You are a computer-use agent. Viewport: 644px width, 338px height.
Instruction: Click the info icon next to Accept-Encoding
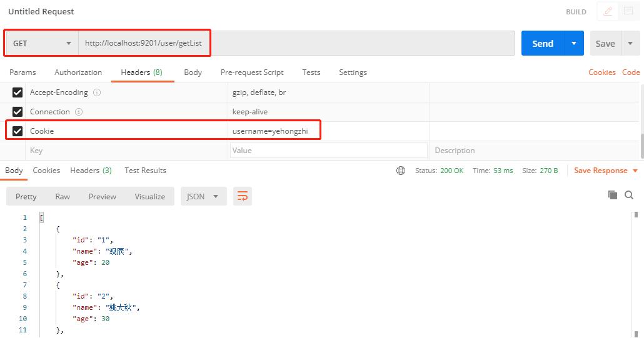click(97, 92)
